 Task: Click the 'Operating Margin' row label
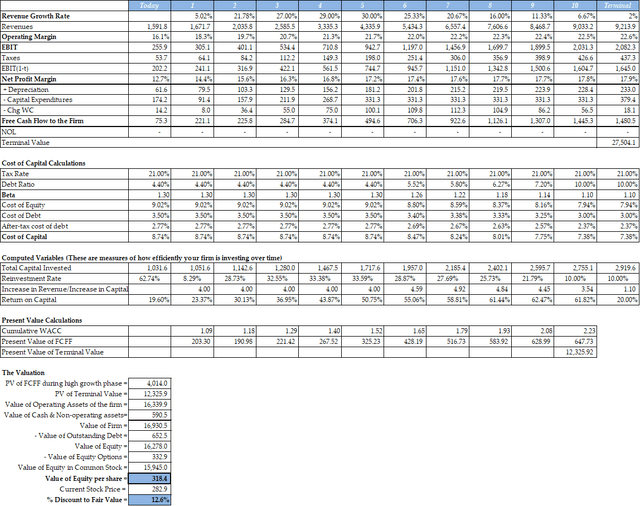coord(29,37)
